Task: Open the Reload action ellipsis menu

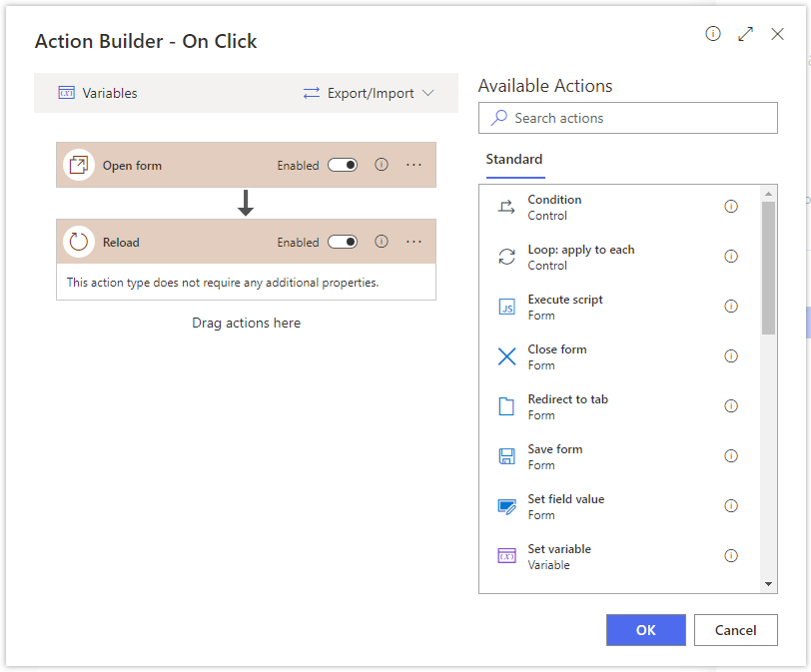Action: [x=413, y=242]
